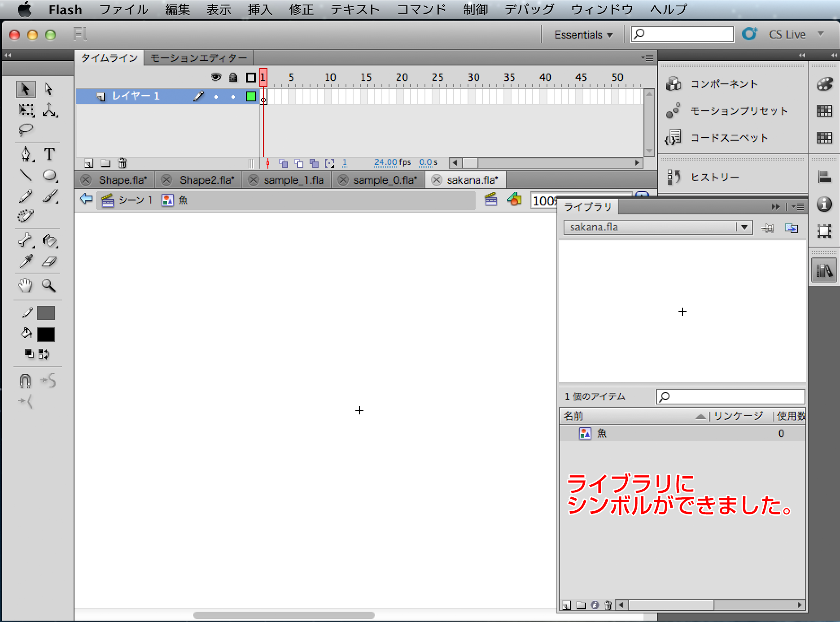
Task: Open the コンポーネント panel
Action: pyautogui.click(x=723, y=84)
